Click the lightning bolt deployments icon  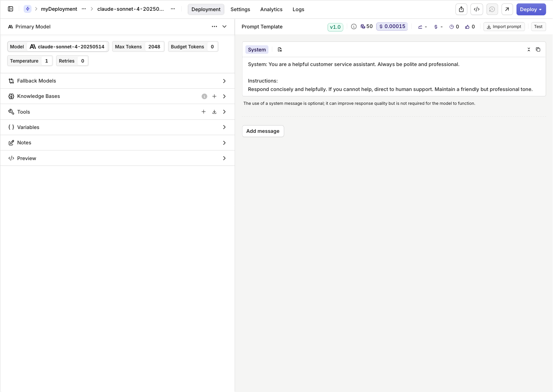28,9
